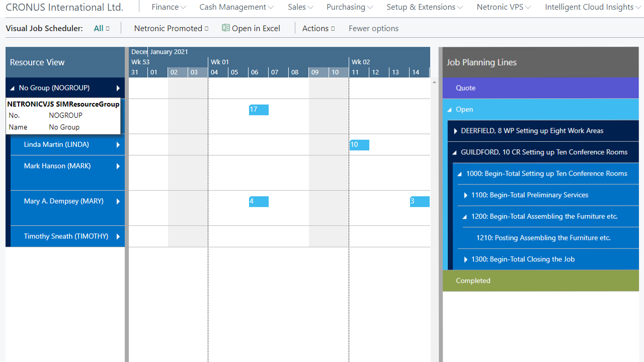Click NOGROUP value in tooltip
This screenshot has width=644, height=362.
coord(65,115)
